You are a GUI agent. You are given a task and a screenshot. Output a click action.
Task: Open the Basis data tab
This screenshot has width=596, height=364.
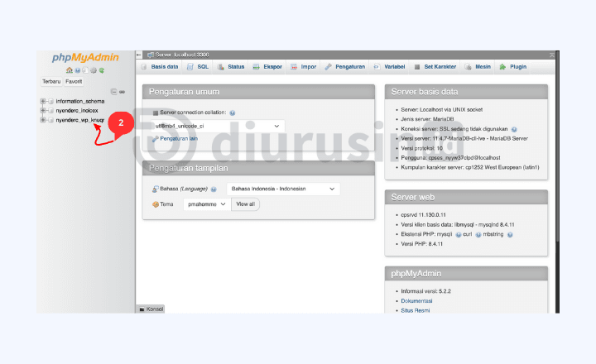[x=160, y=67]
